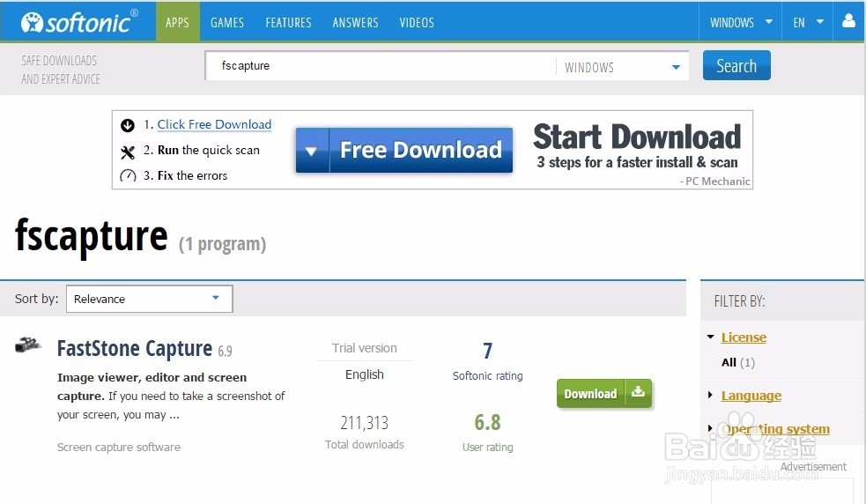Click the circled down-arrow icon in ad
This screenshot has height=504, width=866.
pyautogui.click(x=128, y=125)
